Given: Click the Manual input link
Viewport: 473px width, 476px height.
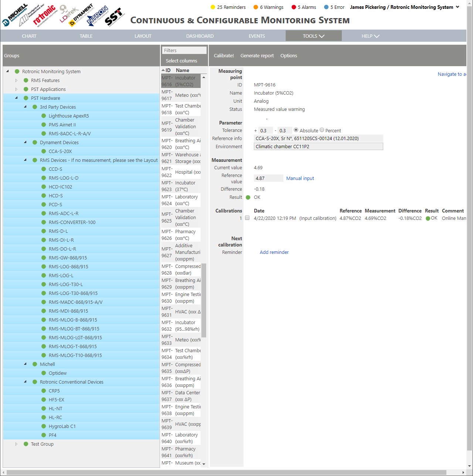Looking at the screenshot, I should tap(300, 178).
